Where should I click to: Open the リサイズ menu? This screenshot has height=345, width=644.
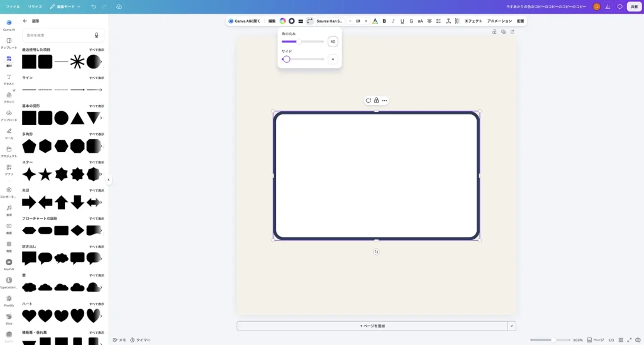click(35, 6)
